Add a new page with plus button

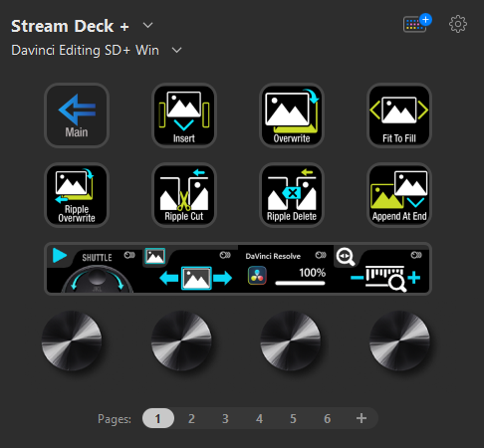pos(362,418)
